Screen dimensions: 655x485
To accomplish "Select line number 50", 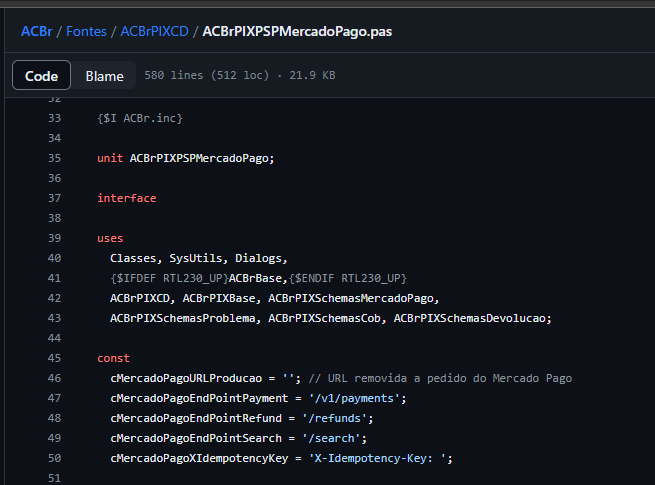I will click(54, 458).
